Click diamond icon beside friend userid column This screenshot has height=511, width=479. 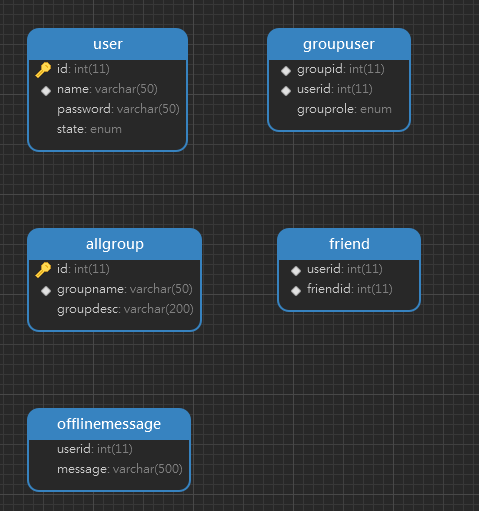(x=296, y=270)
